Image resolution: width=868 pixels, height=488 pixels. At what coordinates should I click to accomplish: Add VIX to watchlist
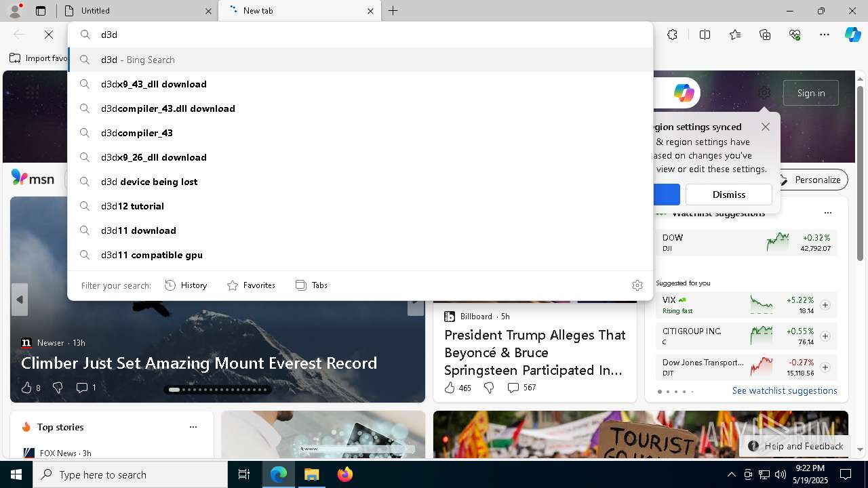point(825,305)
